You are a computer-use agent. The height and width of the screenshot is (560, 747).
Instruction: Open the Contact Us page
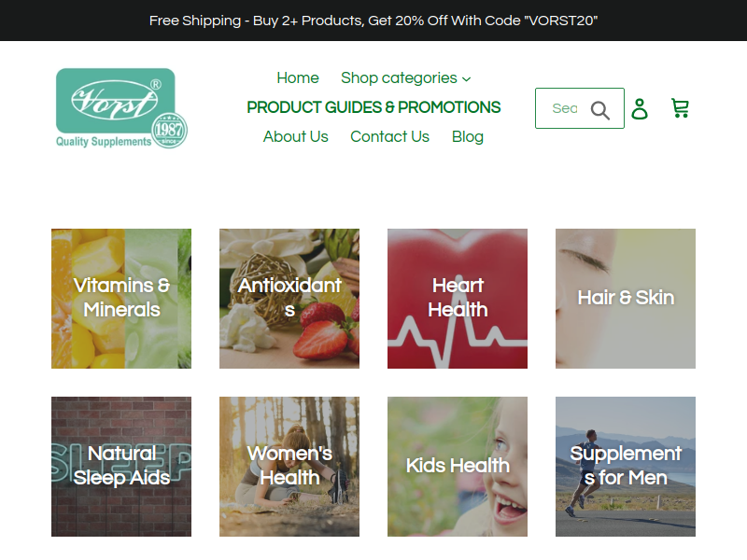point(389,136)
